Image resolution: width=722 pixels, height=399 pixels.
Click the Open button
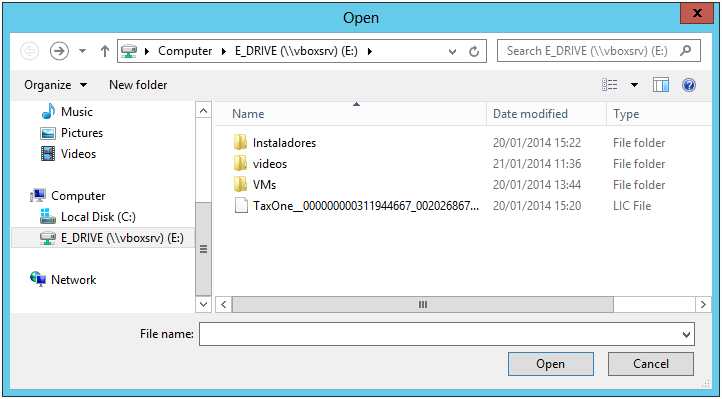[551, 364]
